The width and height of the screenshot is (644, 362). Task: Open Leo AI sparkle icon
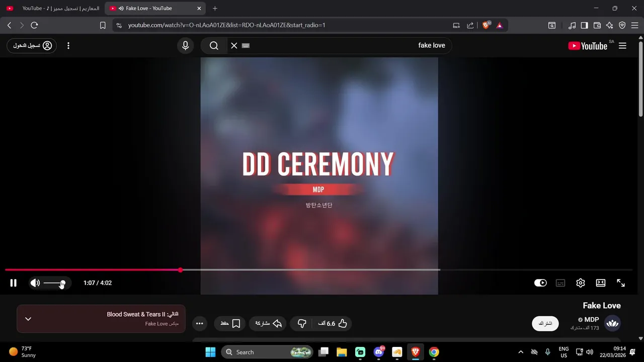tap(610, 25)
